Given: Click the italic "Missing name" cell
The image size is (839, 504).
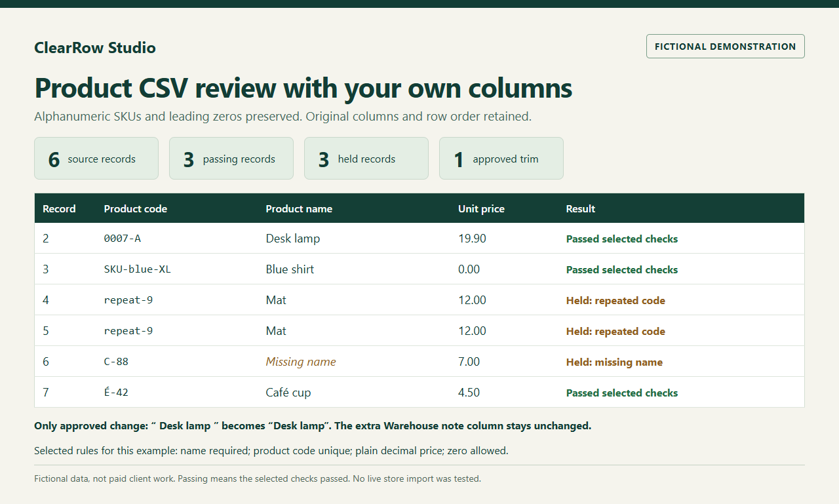Looking at the screenshot, I should pos(301,362).
